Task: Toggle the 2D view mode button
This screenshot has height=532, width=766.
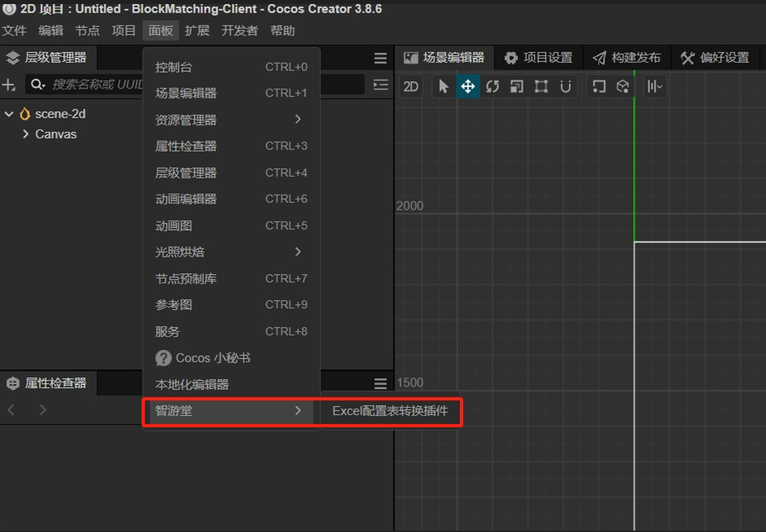Action: click(x=411, y=87)
